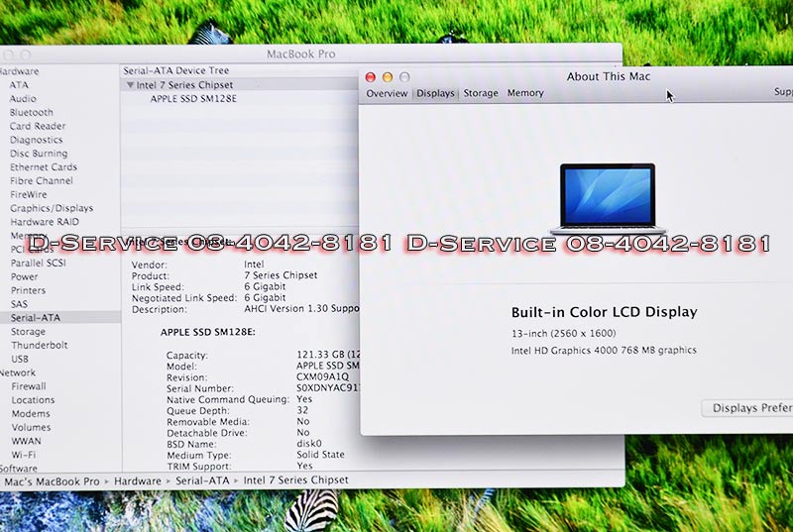
Task: Select ATA in the hardware sidebar
Action: 19,85
